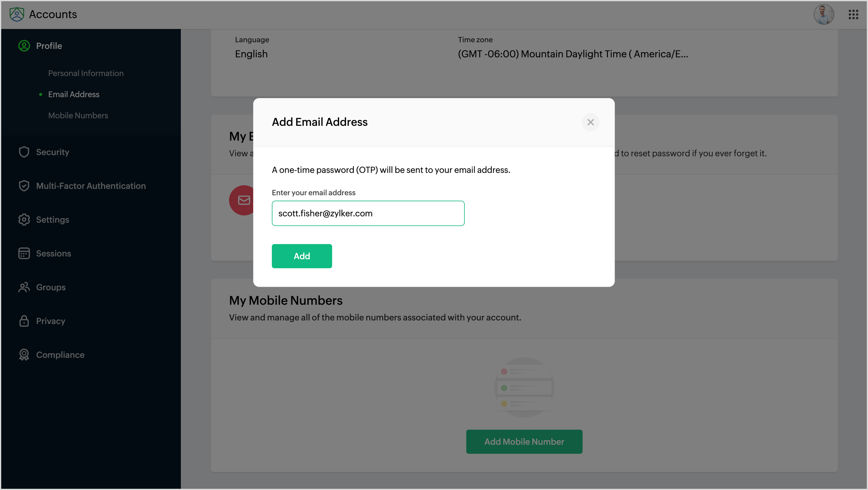Close the Add Email Address dialog
Viewport: 868px width, 490px height.
tap(590, 122)
